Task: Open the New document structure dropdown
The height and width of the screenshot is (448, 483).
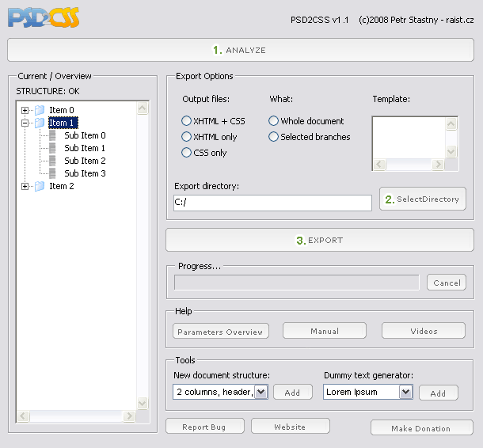Action: (261, 392)
